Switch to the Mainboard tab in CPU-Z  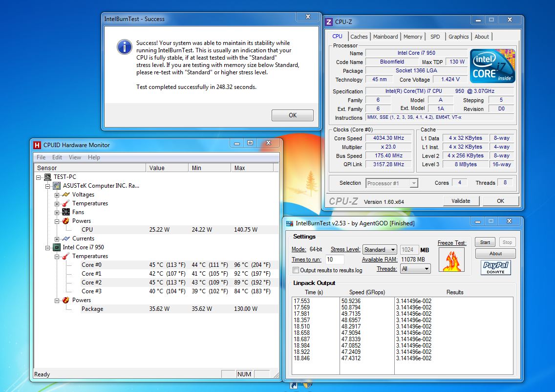(385, 37)
